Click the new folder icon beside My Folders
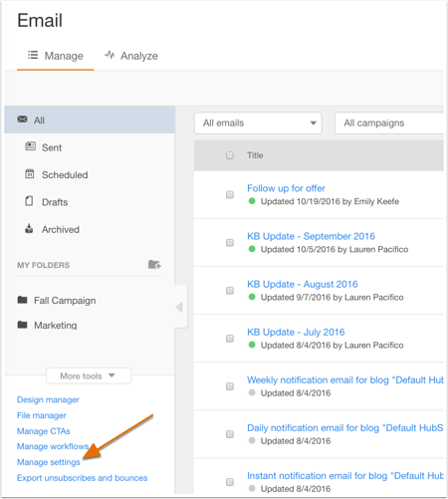Image resolution: width=448 pixels, height=499 pixels. [154, 265]
